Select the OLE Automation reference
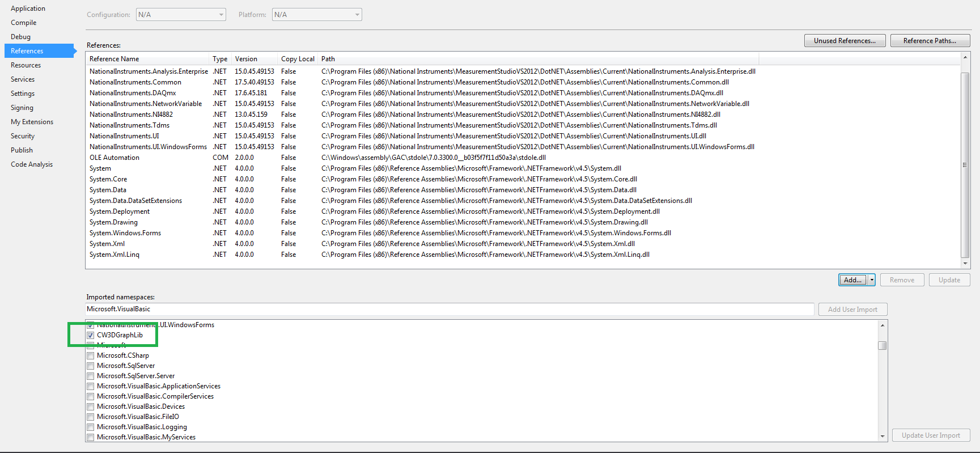Screen dimensions: 980x453 click(422, 158)
